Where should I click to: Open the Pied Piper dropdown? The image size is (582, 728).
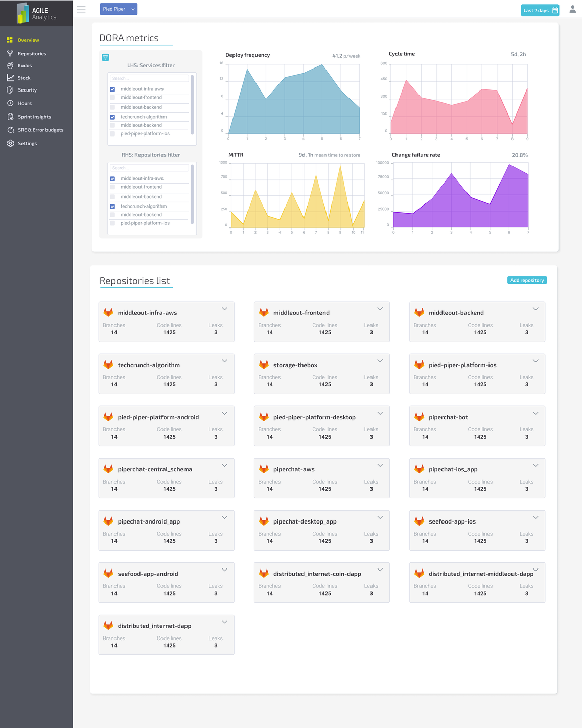119,9
